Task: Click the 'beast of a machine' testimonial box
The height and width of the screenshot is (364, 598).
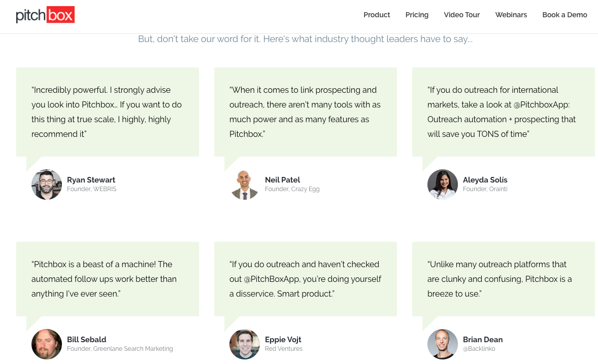Action: pyautogui.click(x=108, y=279)
